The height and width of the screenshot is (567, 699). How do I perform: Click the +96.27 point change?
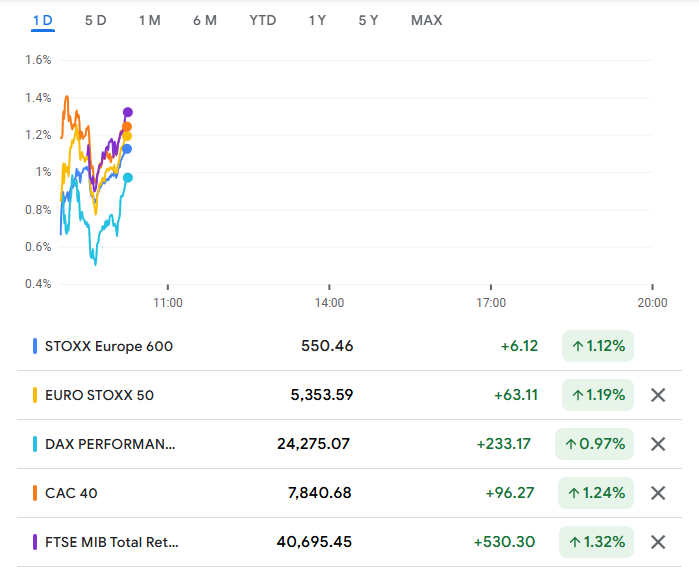click(x=510, y=493)
